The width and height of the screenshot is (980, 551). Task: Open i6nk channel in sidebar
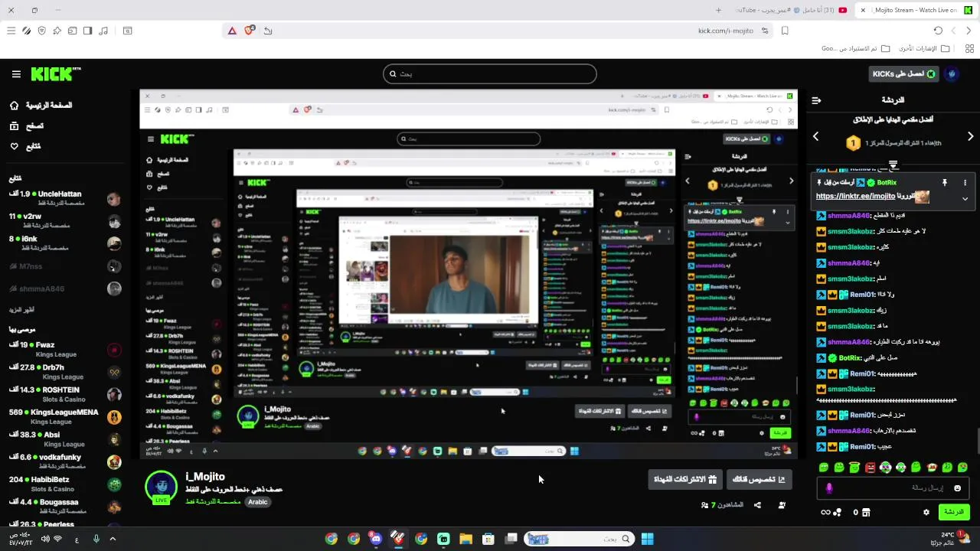[64, 243]
